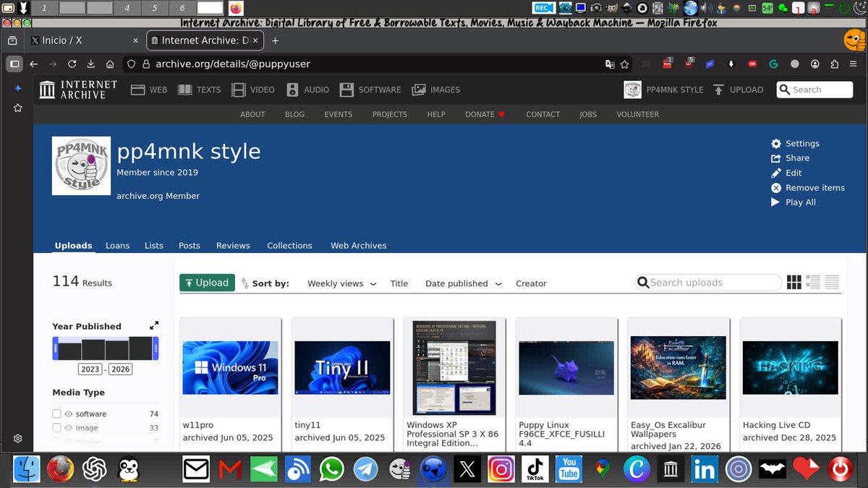The width and height of the screenshot is (868, 488).
Task: Toggle the sort direction arrows
Action: tap(244, 283)
